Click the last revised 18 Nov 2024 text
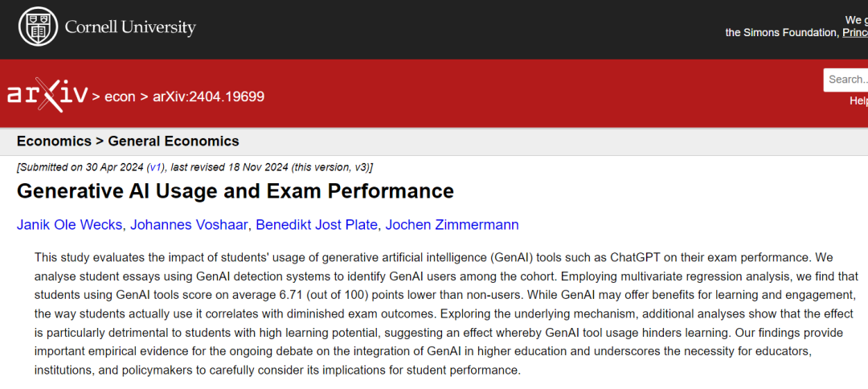Image resolution: width=868 pixels, height=389 pixels. click(231, 167)
